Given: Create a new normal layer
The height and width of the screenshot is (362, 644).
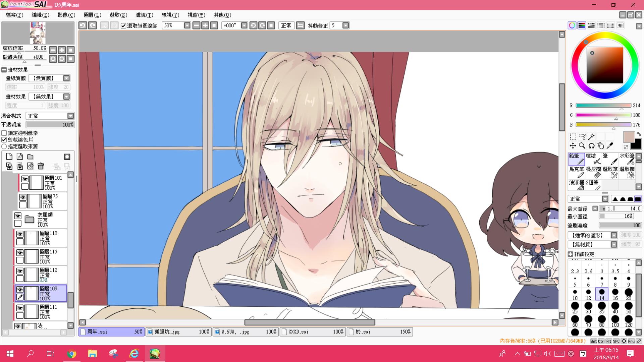Looking at the screenshot, I should pyautogui.click(x=9, y=157).
